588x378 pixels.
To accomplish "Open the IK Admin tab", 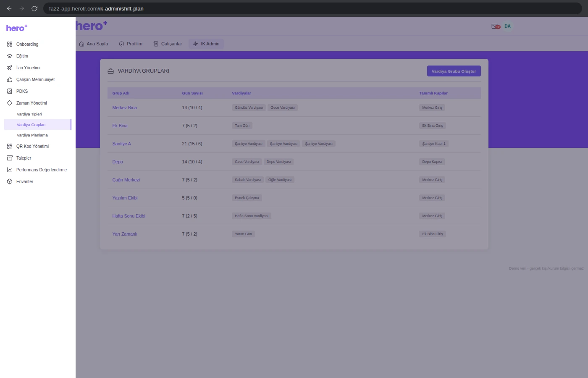I will (x=206, y=44).
